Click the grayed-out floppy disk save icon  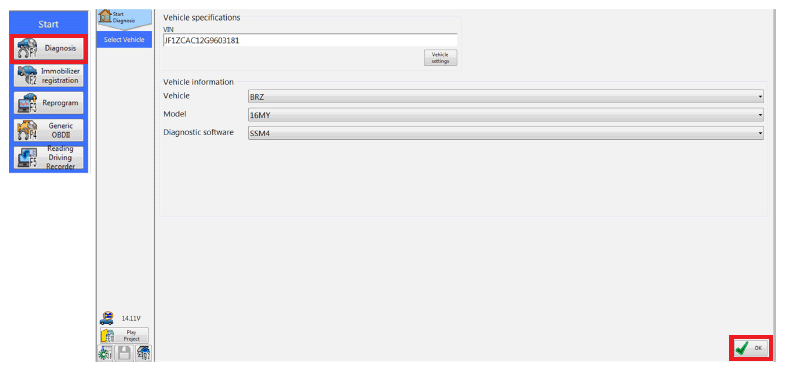[124, 353]
